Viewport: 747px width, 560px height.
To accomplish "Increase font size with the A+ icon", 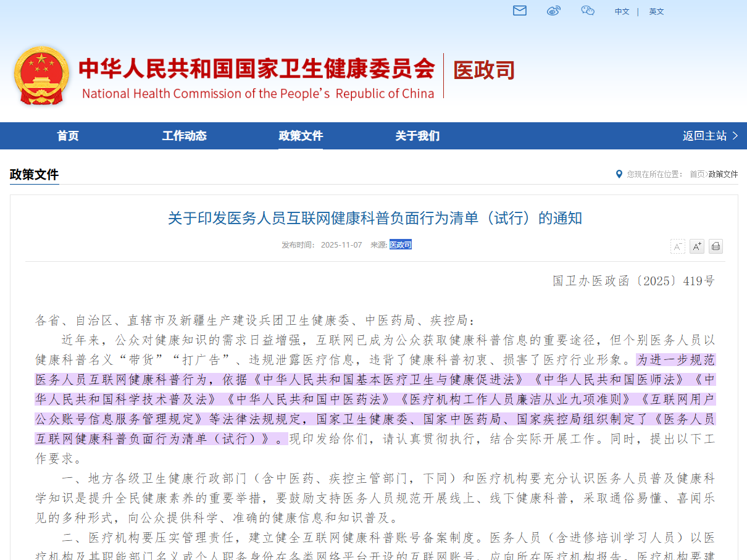I will [696, 246].
